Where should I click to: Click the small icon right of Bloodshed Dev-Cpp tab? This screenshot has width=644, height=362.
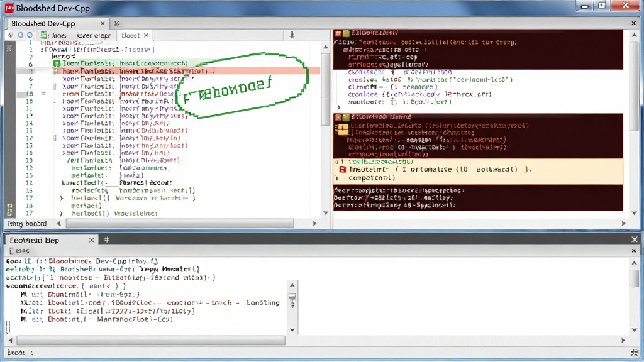[x=116, y=23]
